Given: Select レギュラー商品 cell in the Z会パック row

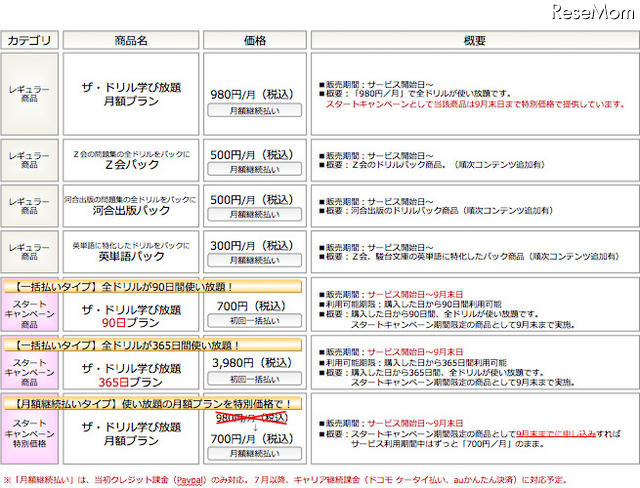Looking at the screenshot, I should pos(29,160).
